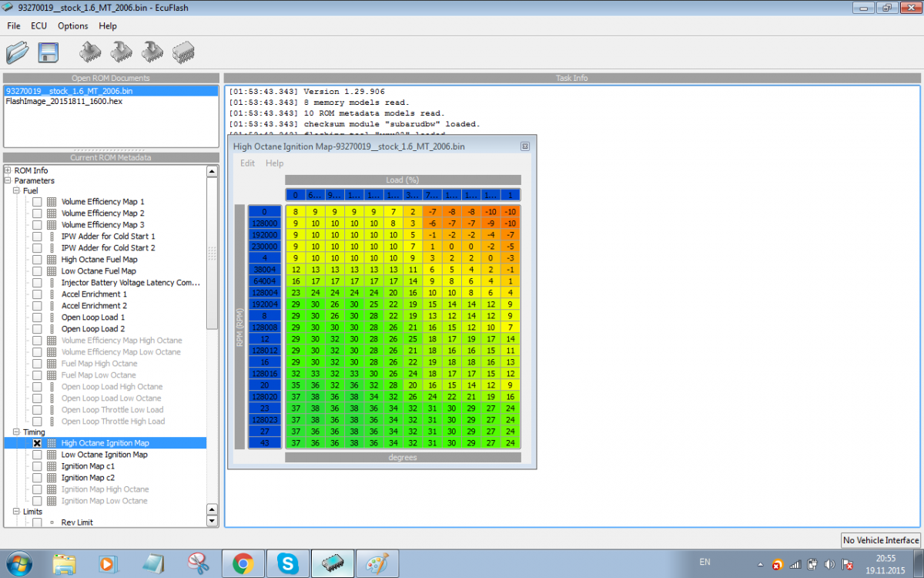Switch to Paint in the taskbar
This screenshot has height=578, width=924.
pyautogui.click(x=377, y=564)
